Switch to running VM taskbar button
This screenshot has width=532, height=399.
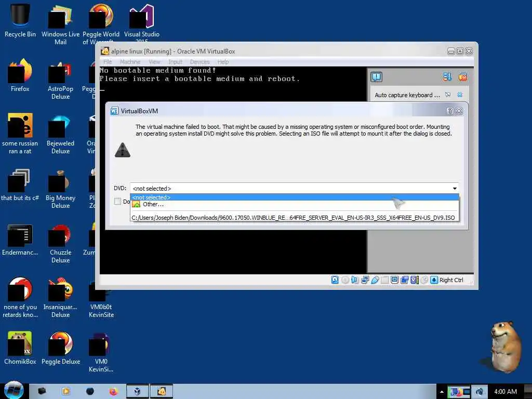coord(162,391)
